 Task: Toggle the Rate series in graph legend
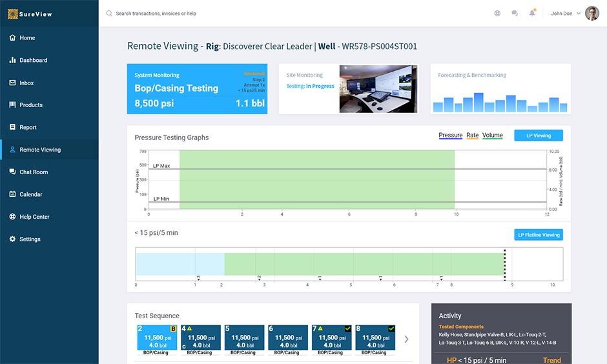(472, 136)
